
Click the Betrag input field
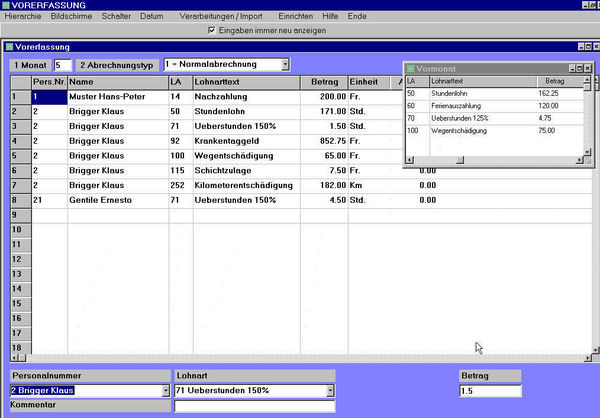point(490,391)
